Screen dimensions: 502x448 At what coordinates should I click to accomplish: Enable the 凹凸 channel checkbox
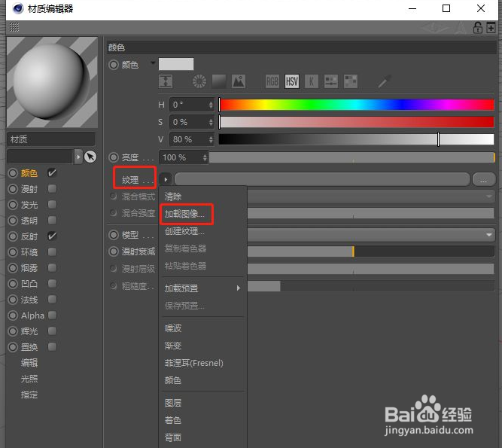tap(52, 283)
